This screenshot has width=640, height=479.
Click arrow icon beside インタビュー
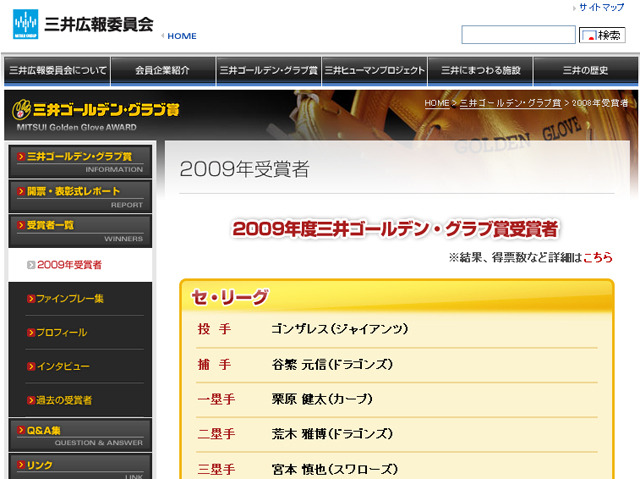click(x=31, y=366)
